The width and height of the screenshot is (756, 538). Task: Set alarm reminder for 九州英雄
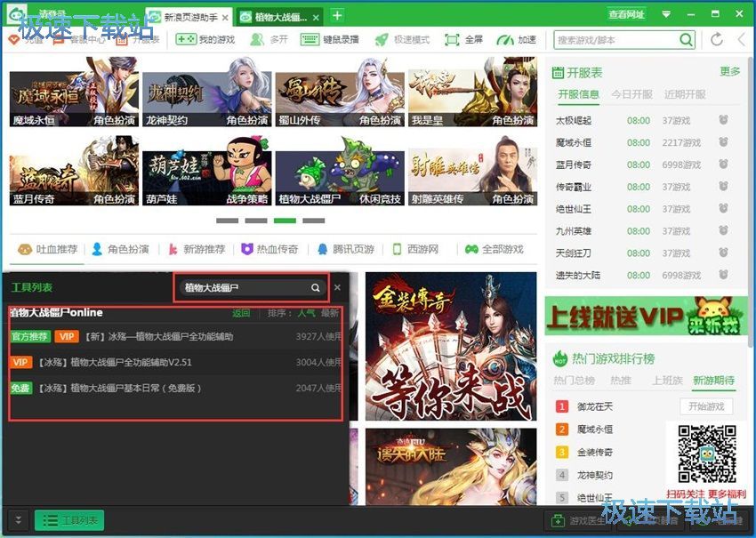(723, 231)
